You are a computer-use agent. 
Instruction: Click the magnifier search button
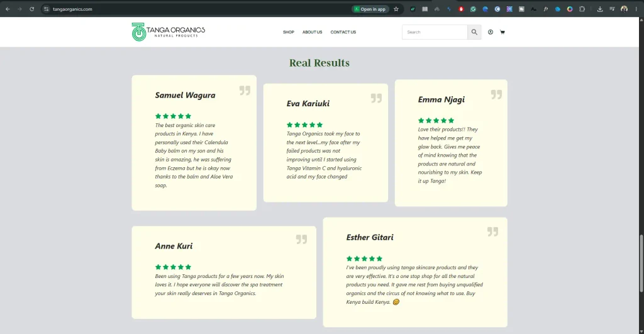(x=474, y=32)
